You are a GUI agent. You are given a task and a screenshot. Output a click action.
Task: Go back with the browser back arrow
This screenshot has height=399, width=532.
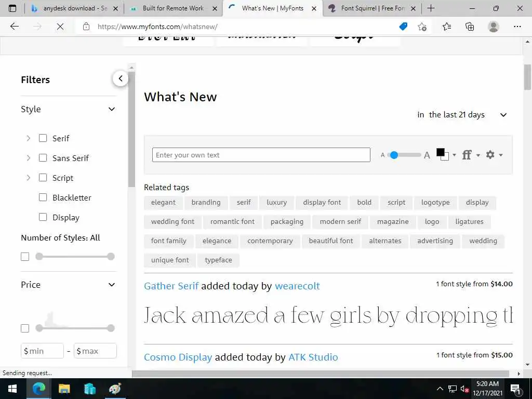point(14,26)
